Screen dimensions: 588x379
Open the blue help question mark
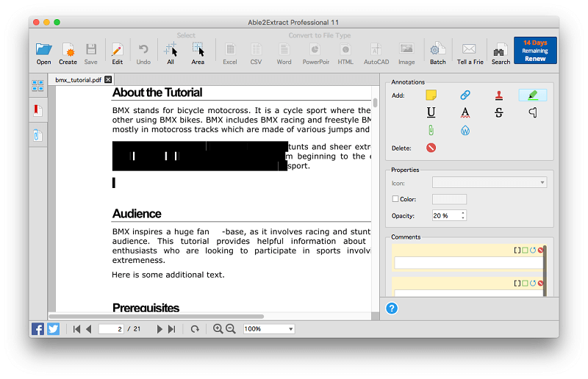click(x=392, y=308)
